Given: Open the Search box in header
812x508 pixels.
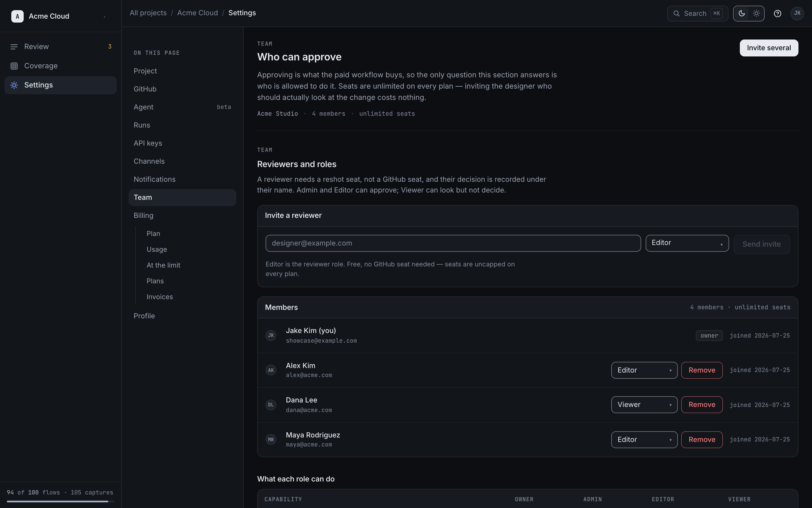Looking at the screenshot, I should pyautogui.click(x=697, y=14).
